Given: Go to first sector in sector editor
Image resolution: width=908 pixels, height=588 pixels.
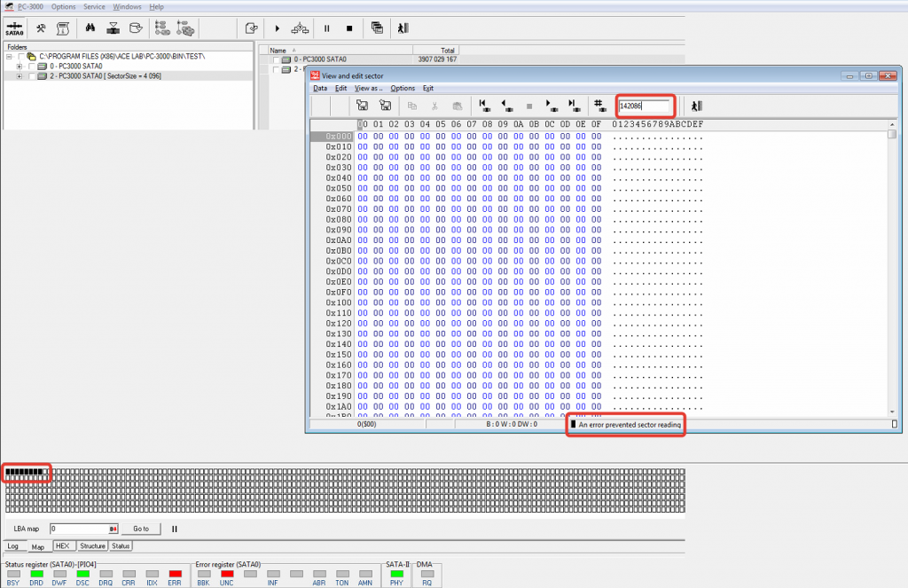Looking at the screenshot, I should pos(484,106).
